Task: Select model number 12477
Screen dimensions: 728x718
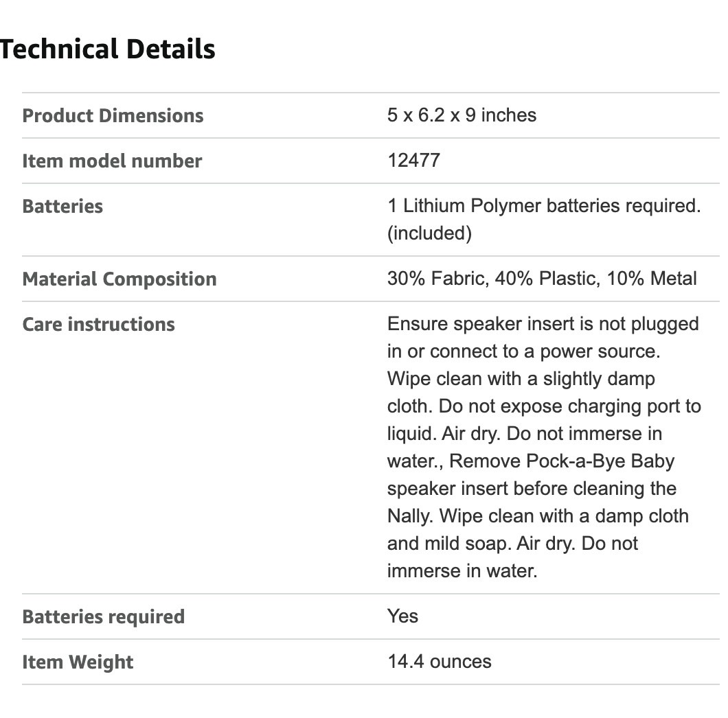Action: coord(413,160)
